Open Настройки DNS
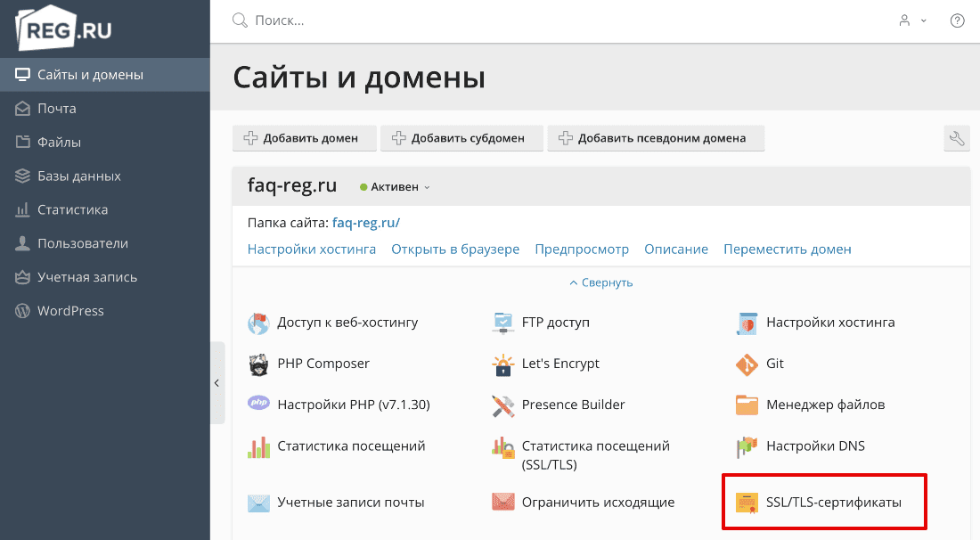This screenshot has height=540, width=980. point(816,446)
